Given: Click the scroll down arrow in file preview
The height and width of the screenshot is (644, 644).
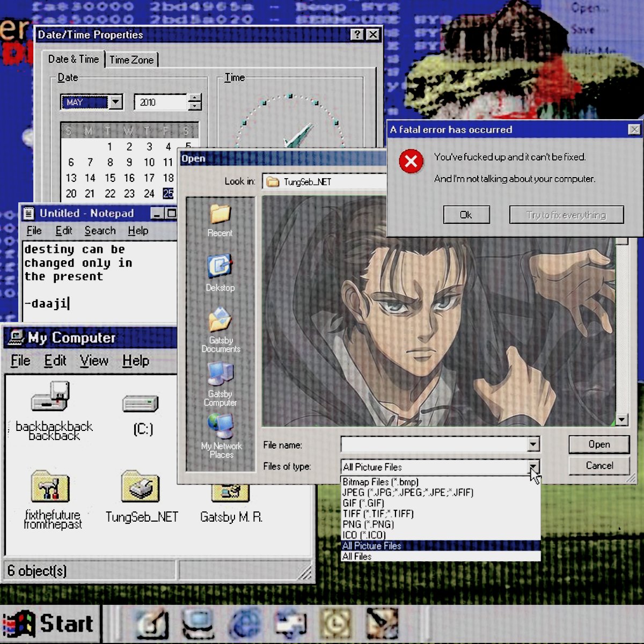Looking at the screenshot, I should pos(621,420).
